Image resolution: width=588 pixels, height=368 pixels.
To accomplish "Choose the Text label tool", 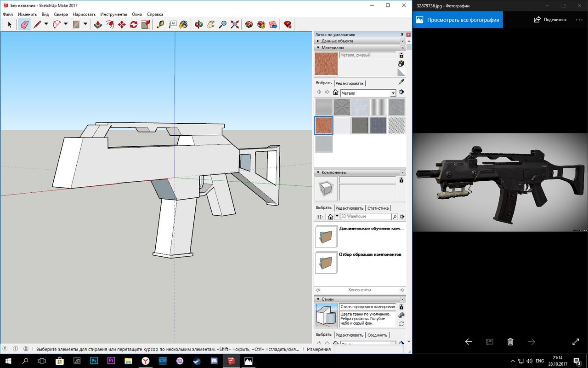I will tap(172, 24).
